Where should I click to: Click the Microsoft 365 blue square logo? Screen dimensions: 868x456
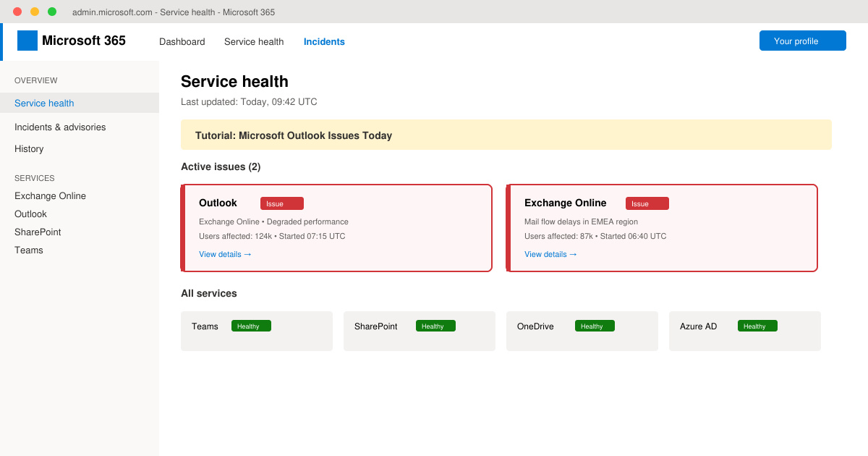(27, 41)
